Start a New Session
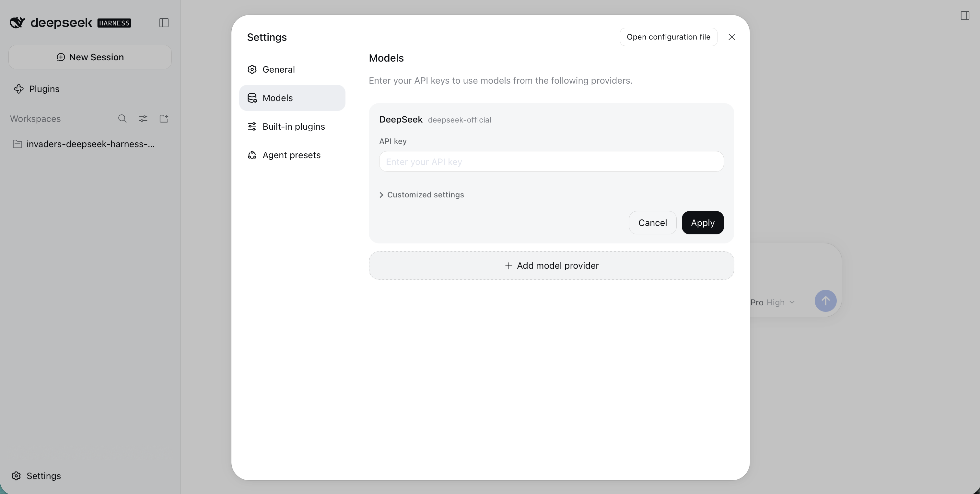The image size is (980, 494). 90,57
